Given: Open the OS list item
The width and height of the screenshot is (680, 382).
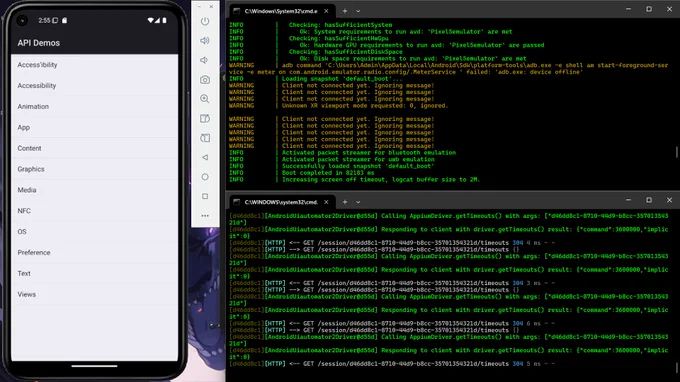Looking at the screenshot, I should (95, 232).
